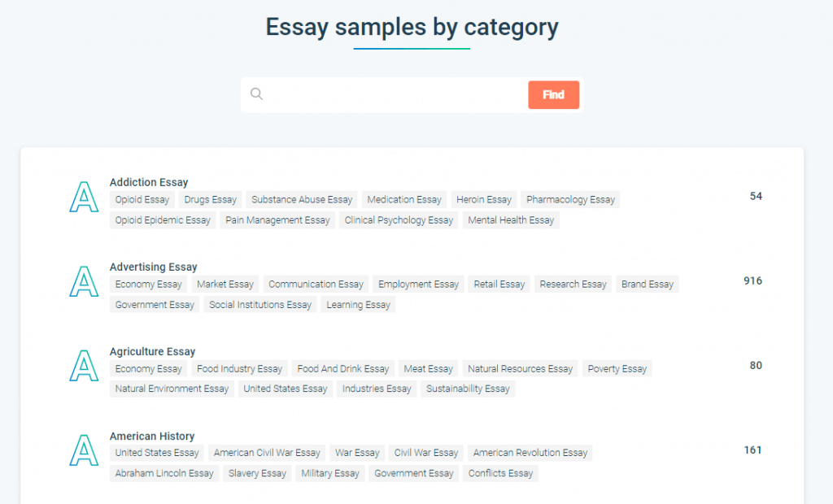Open the Abraham Lincoln Essay tag
The image size is (833, 504).
(x=164, y=473)
